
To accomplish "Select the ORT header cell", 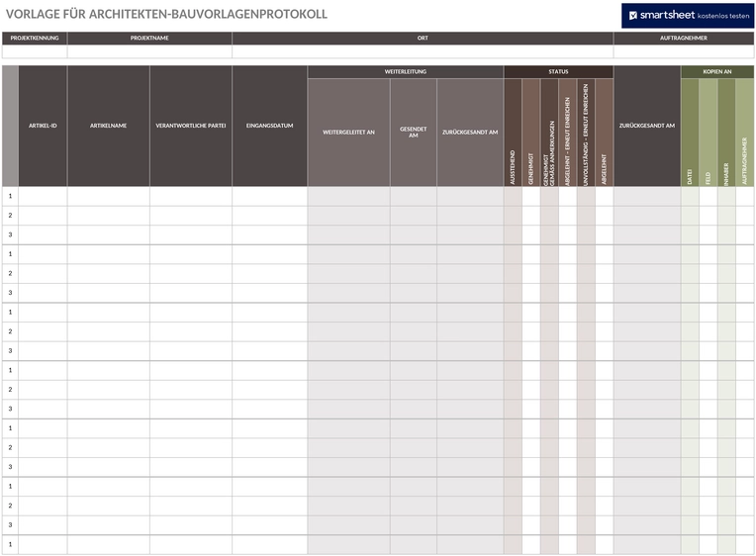I will [423, 39].
